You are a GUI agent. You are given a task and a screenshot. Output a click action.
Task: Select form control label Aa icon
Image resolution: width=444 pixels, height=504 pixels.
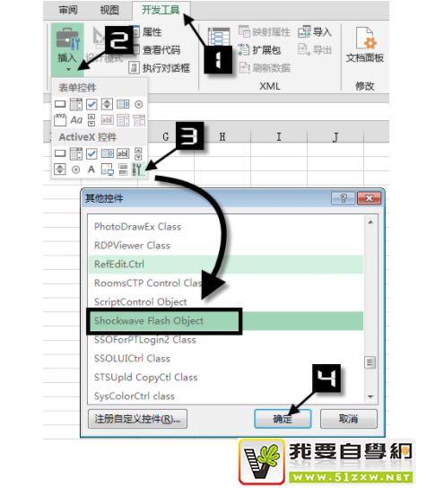[76, 120]
